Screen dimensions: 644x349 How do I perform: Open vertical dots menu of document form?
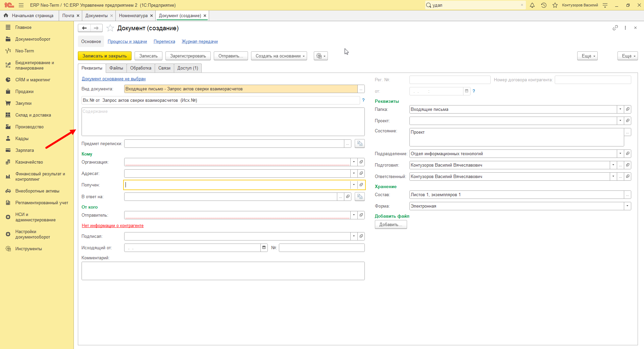(x=625, y=28)
